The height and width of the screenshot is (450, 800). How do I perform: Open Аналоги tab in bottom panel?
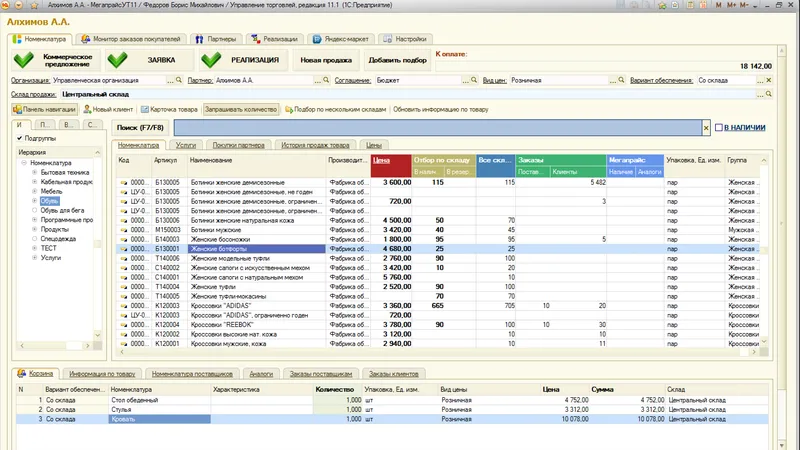(x=261, y=374)
